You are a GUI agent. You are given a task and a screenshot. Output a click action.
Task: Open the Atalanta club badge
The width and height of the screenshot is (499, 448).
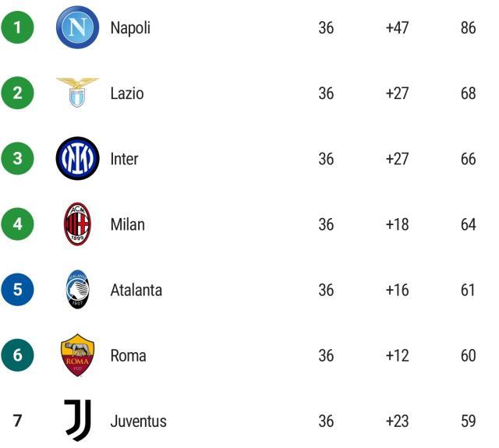77,290
